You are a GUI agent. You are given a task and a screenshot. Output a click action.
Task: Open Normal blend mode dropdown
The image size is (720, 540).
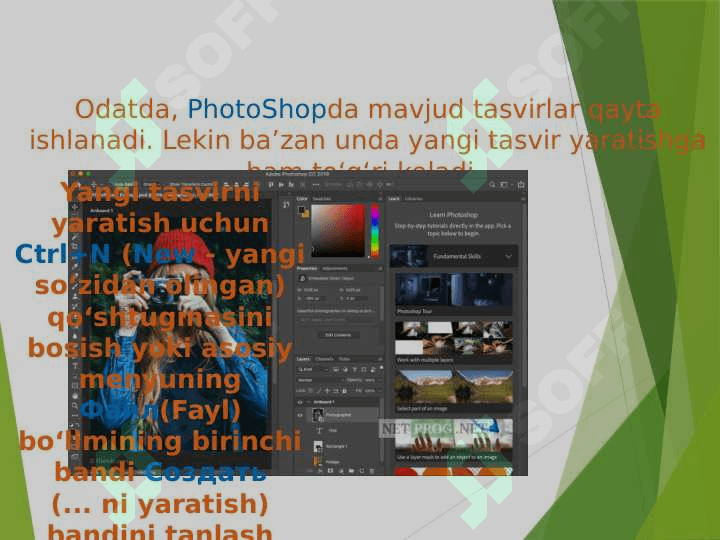tap(321, 380)
